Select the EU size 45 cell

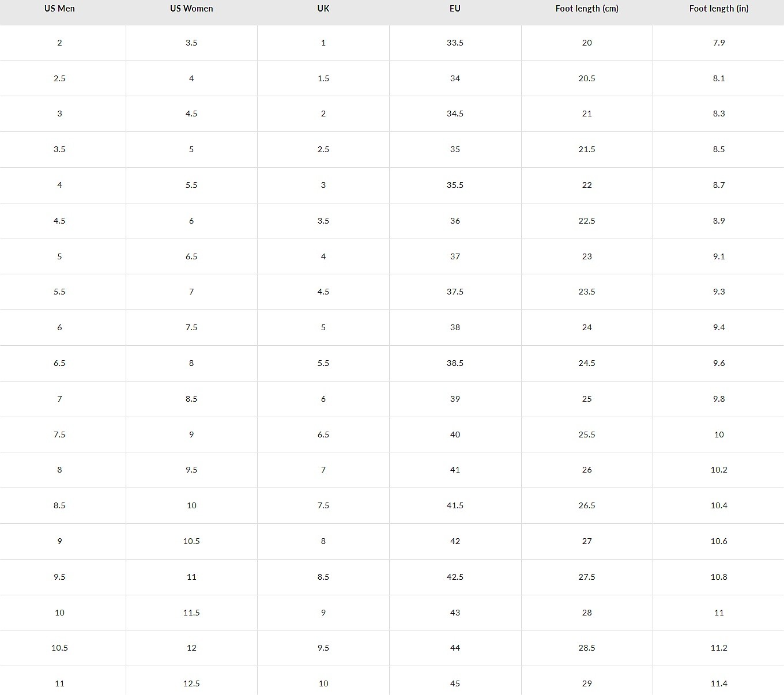[455, 683]
